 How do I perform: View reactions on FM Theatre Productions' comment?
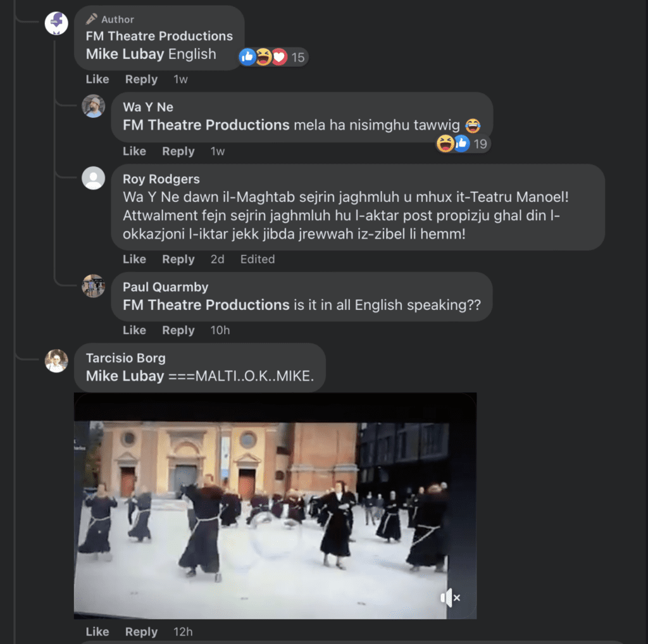272,58
